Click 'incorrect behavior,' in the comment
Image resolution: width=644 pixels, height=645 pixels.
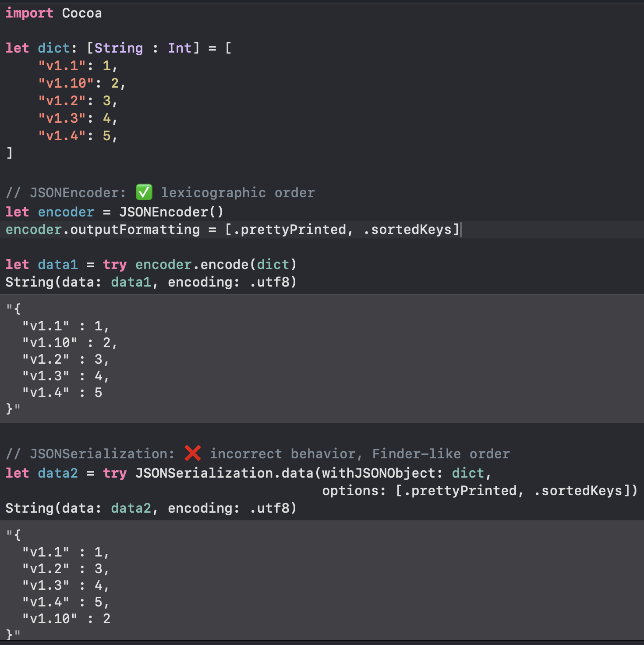[x=286, y=454]
